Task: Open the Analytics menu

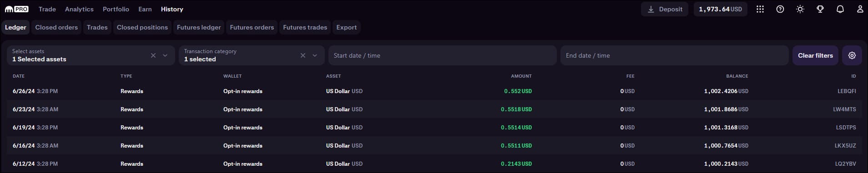Action: (x=79, y=9)
